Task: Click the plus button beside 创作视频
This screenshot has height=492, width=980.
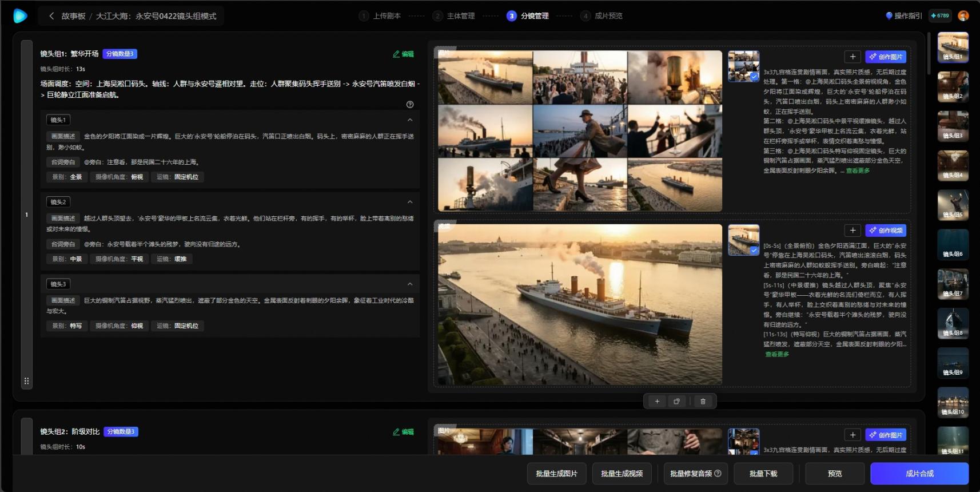Action: pyautogui.click(x=852, y=230)
